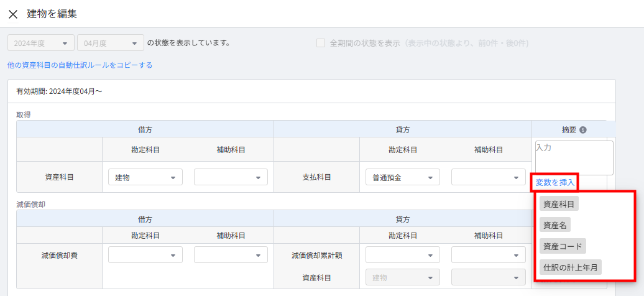Click the 変数を挿入 link
644x296 pixels.
554,182
